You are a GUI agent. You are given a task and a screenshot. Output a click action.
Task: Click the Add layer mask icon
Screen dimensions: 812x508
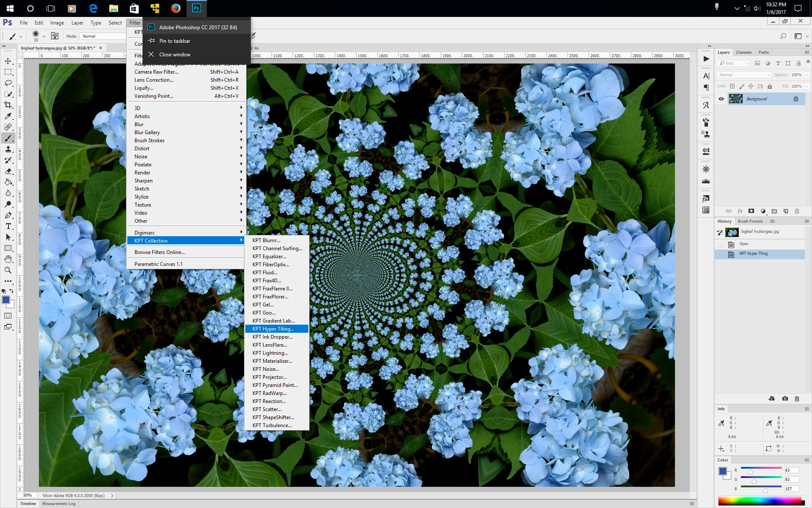point(751,211)
